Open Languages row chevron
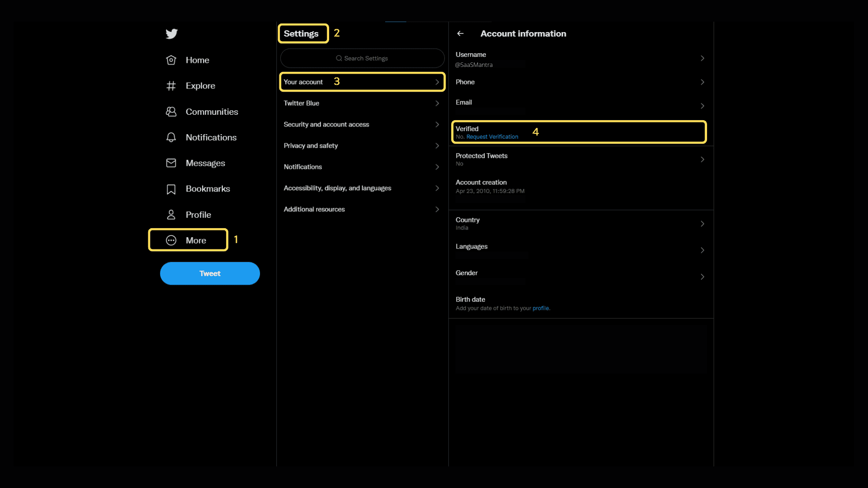Image resolution: width=868 pixels, height=488 pixels. pos(702,250)
